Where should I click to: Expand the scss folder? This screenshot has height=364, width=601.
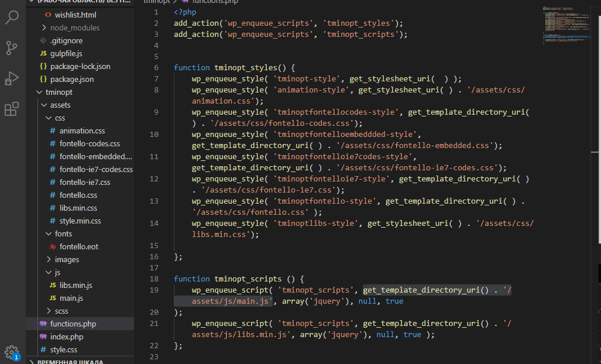tap(61, 311)
